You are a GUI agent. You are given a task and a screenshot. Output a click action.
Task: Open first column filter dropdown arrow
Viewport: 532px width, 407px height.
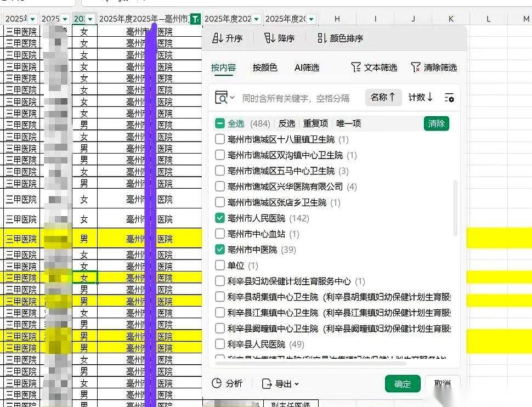32,19
